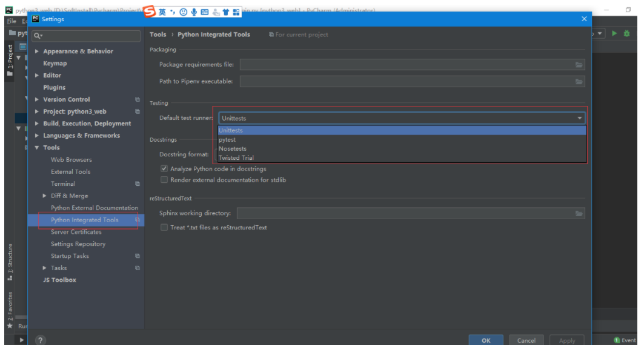Click Sogou input method S logo

point(150,12)
